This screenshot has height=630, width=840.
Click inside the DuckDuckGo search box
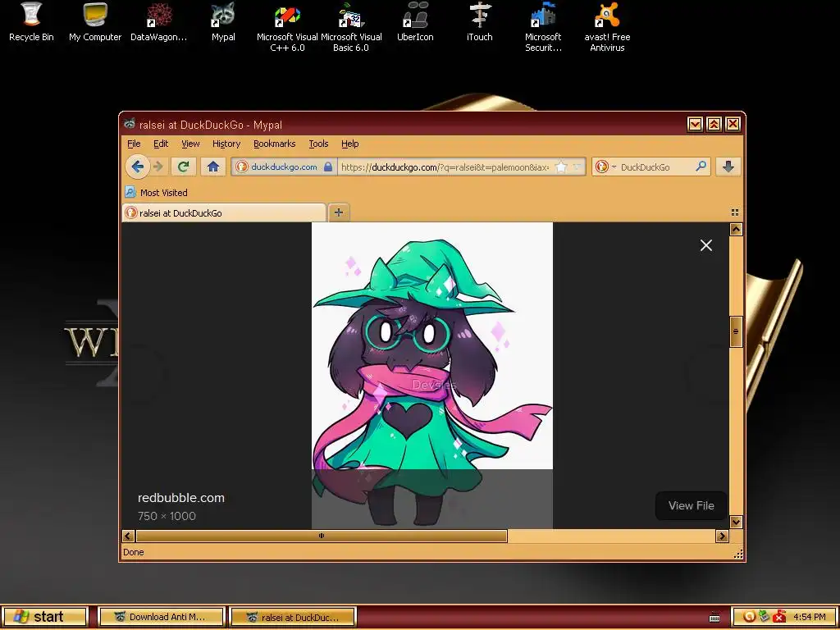(655, 167)
